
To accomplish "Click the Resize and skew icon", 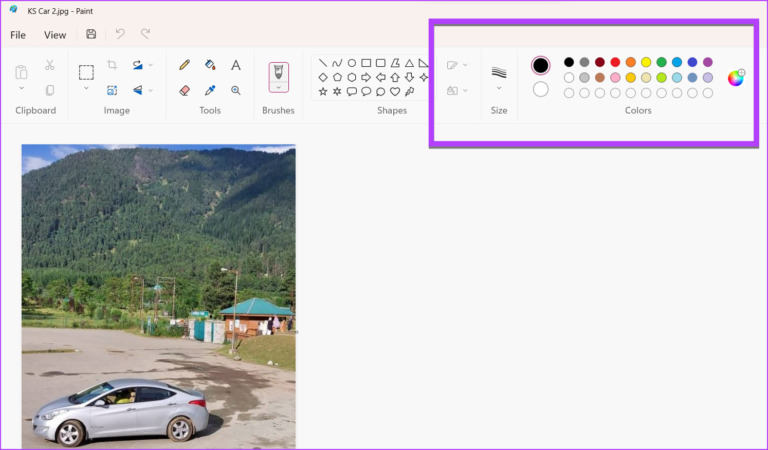I will (112, 90).
